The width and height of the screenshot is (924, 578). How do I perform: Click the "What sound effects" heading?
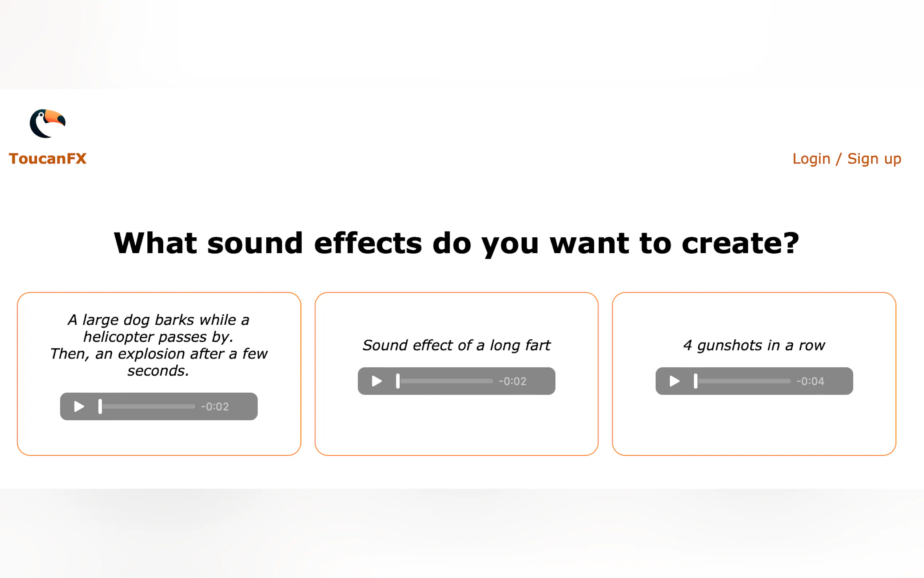456,243
